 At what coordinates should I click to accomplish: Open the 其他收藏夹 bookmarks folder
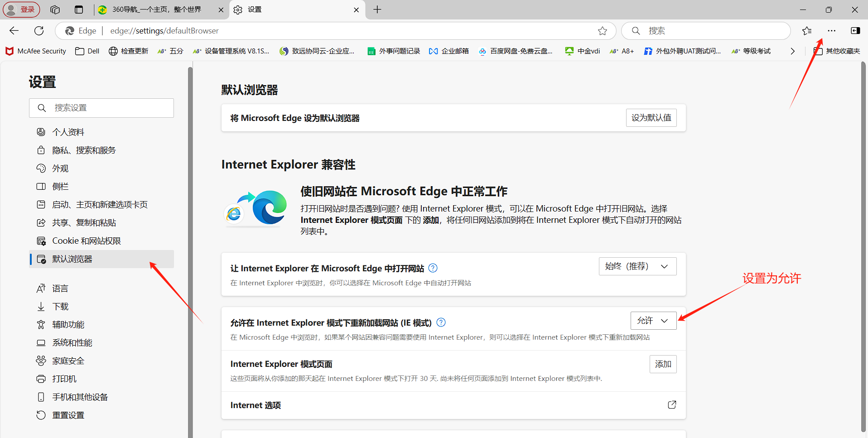837,51
